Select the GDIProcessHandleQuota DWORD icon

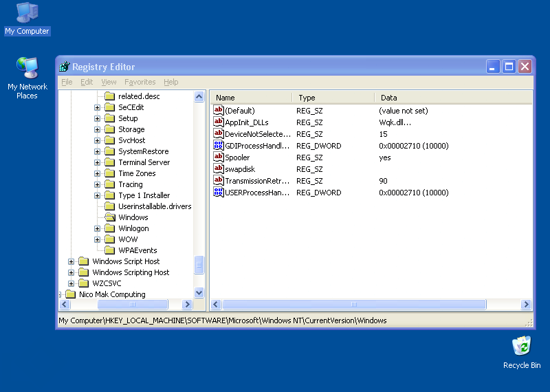click(x=218, y=145)
